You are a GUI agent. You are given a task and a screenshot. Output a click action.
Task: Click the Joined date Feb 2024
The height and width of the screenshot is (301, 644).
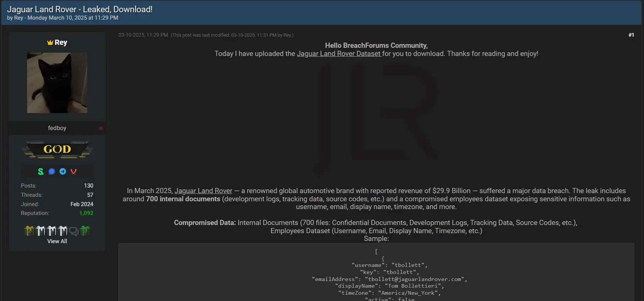(x=82, y=204)
